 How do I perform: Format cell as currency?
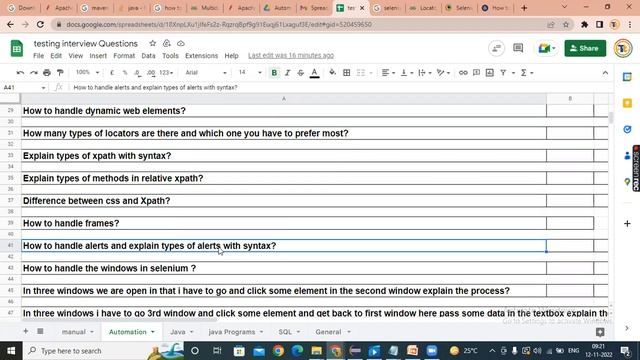[112, 73]
